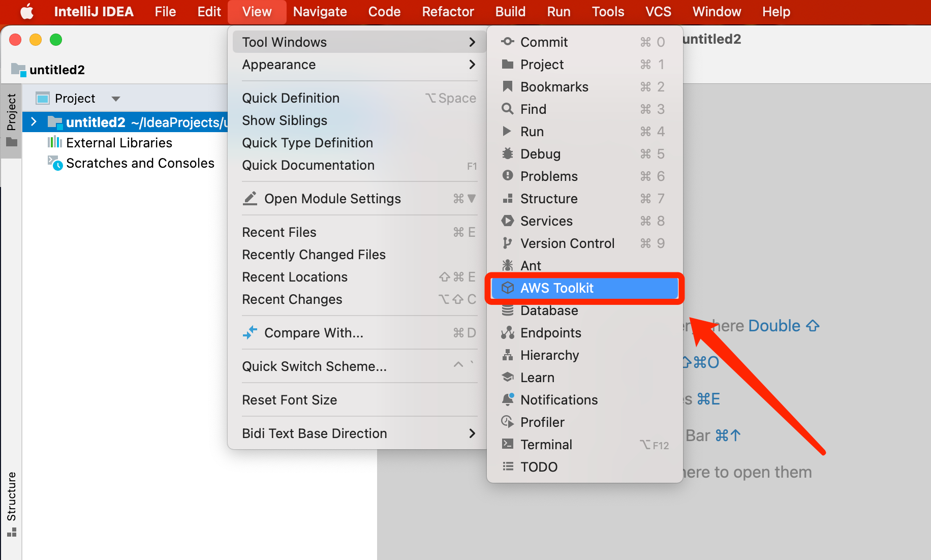
Task: Open the Debug bug icon entry
Action: 507,154
